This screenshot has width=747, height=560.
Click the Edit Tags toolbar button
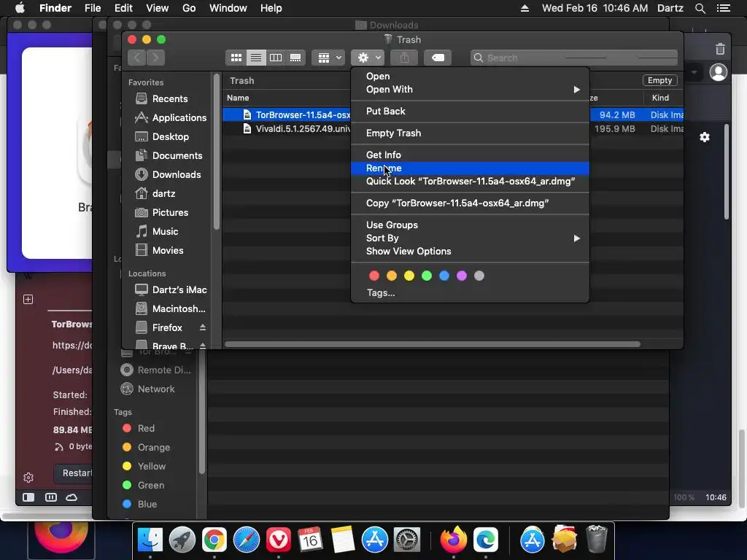point(438,58)
